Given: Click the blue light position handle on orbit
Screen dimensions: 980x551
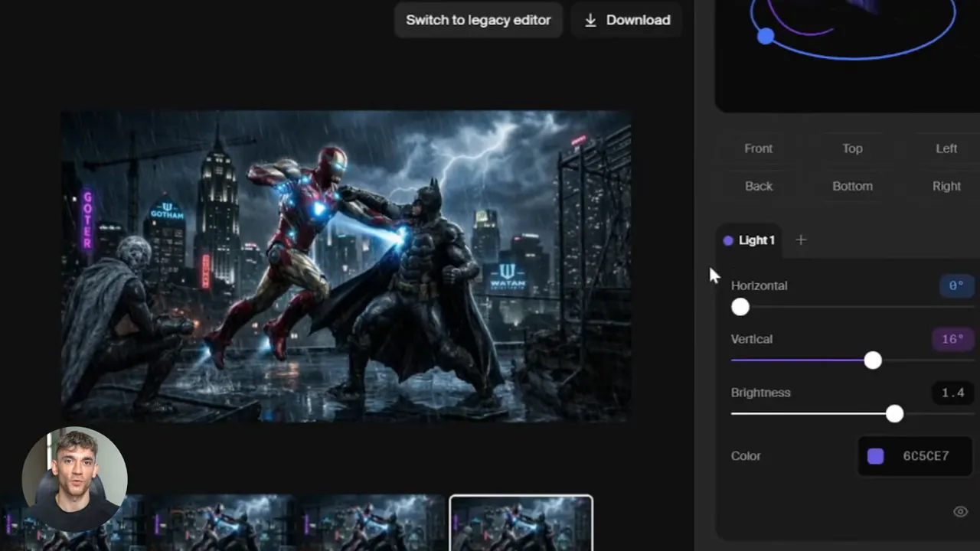Looking at the screenshot, I should coord(766,36).
